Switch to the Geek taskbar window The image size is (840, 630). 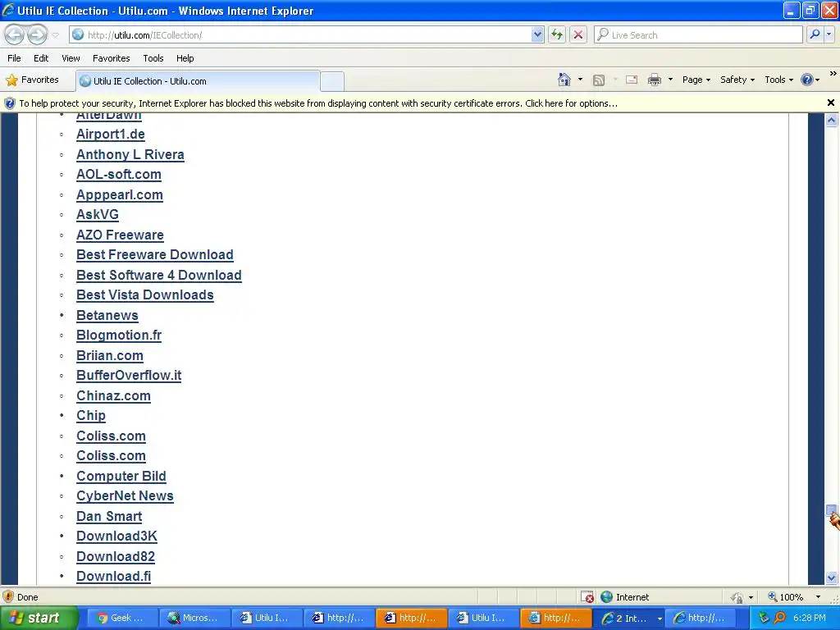coord(122,619)
